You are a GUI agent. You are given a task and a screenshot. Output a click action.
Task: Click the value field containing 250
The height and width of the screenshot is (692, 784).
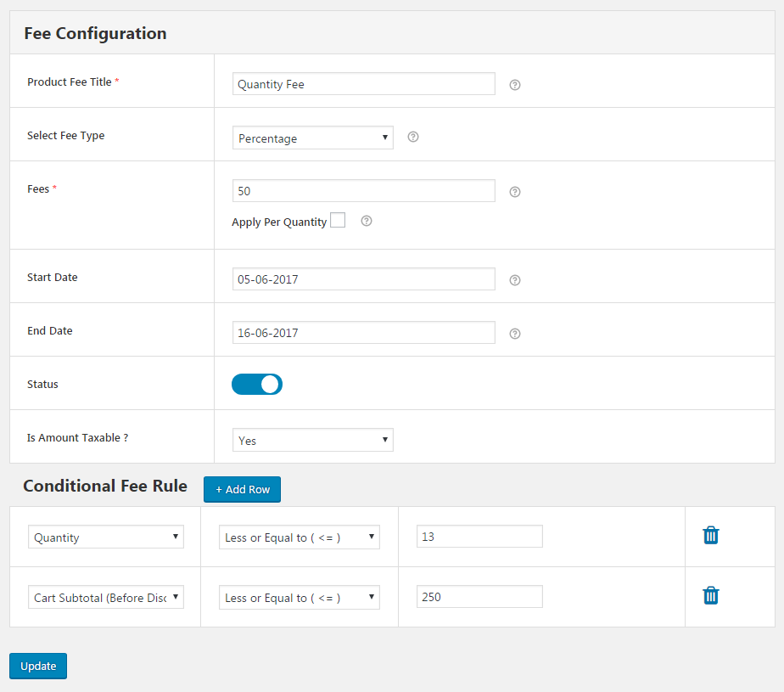(x=479, y=597)
